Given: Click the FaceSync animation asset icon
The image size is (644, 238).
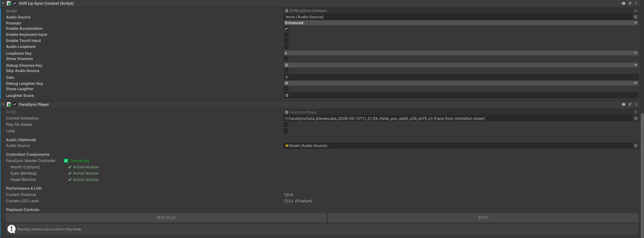Looking at the screenshot, I should pyautogui.click(x=286, y=118).
